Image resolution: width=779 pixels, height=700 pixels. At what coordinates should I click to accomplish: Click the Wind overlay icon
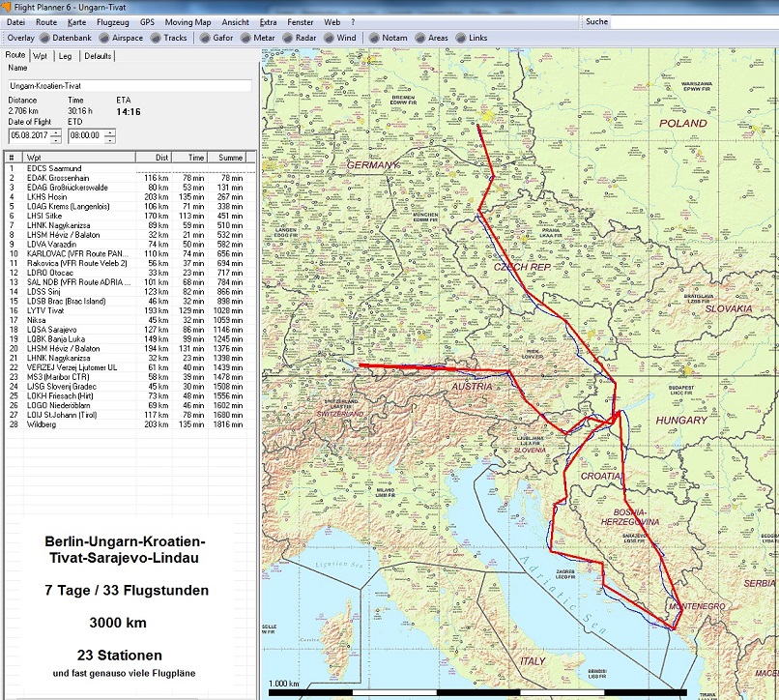coord(329,38)
